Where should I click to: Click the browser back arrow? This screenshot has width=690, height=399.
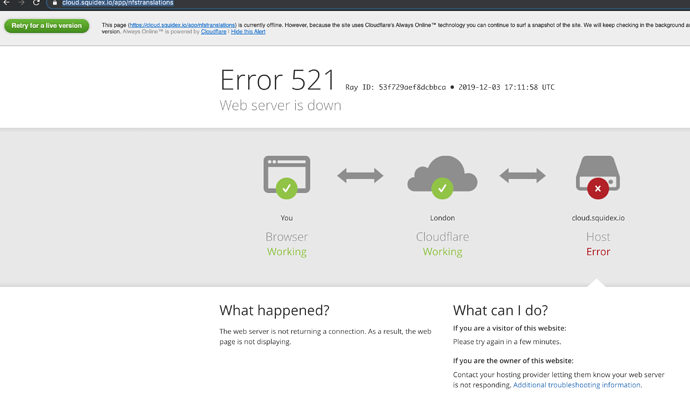[x=7, y=3]
